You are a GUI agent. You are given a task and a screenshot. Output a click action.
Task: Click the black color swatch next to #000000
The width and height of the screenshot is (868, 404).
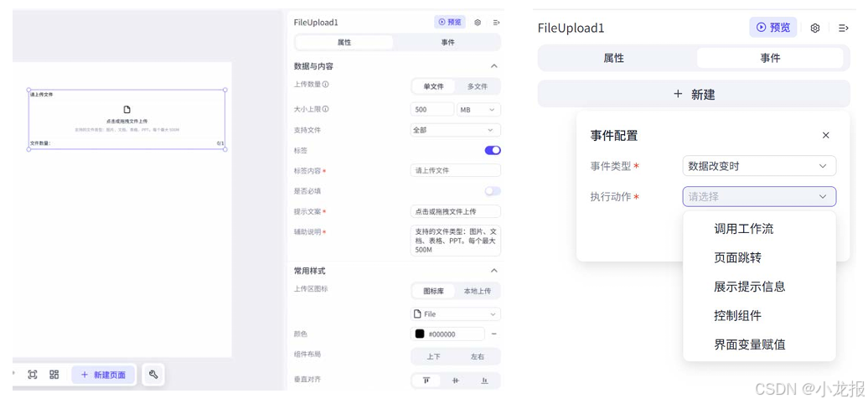point(420,334)
